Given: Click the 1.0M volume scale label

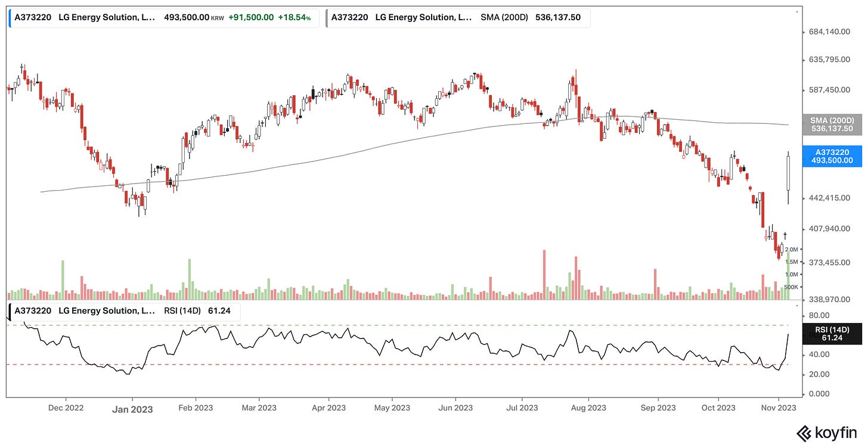Looking at the screenshot, I should (792, 274).
